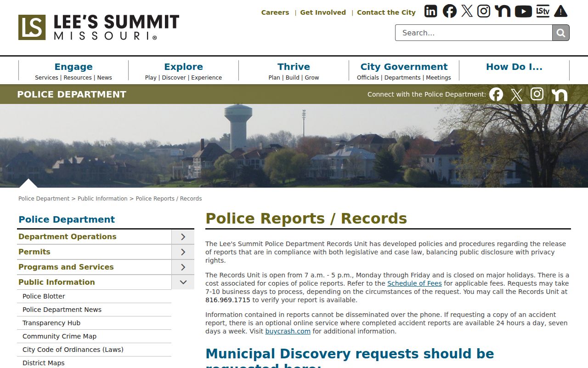Open the Instagram icon in top header
Viewport: 588px width, 368px height.
click(x=483, y=11)
